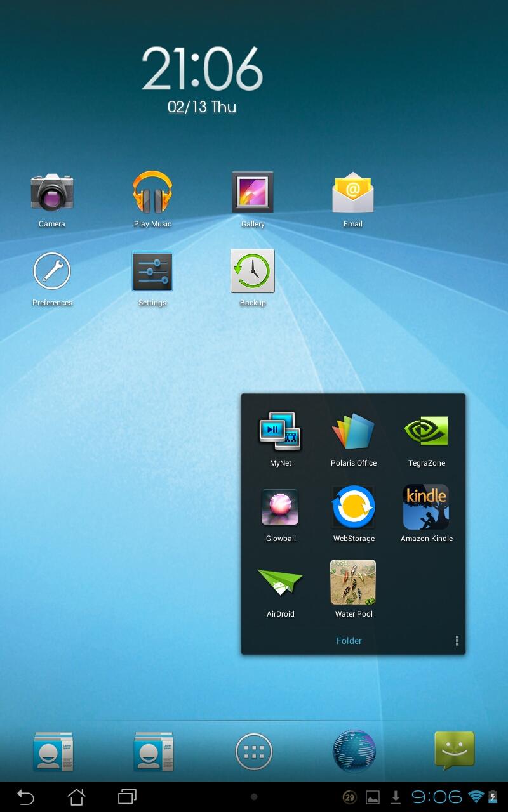Open the second contacts dock icon
The image size is (508, 812).
tap(154, 752)
